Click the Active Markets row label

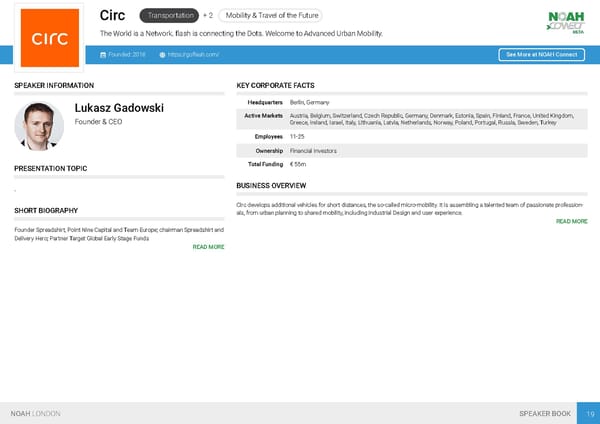(x=264, y=117)
